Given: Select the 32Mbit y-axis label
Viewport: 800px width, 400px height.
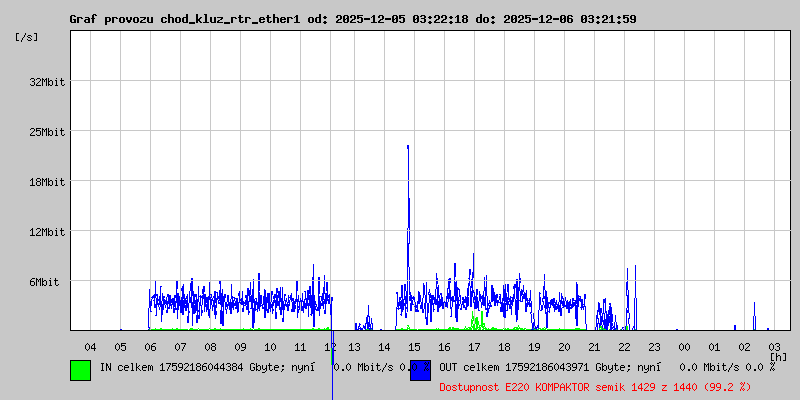Looking at the screenshot, I should point(46,82).
